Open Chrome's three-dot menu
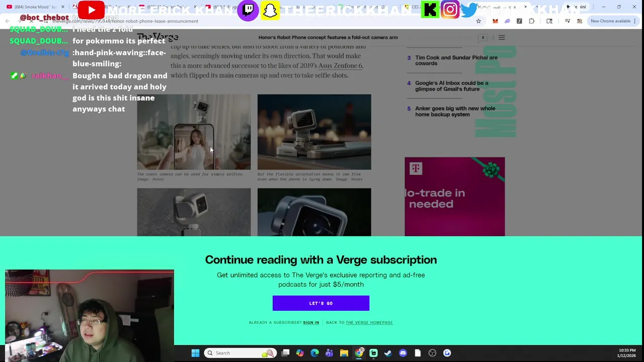The image size is (644, 362). (635, 21)
